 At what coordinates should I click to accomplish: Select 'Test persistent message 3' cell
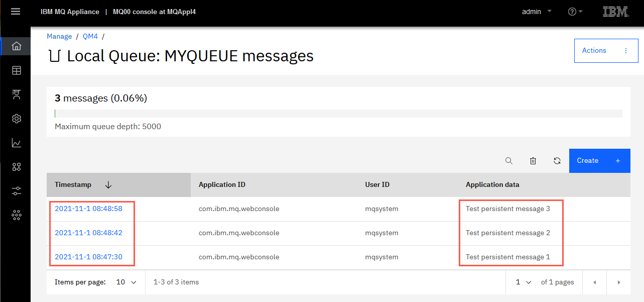click(507, 209)
